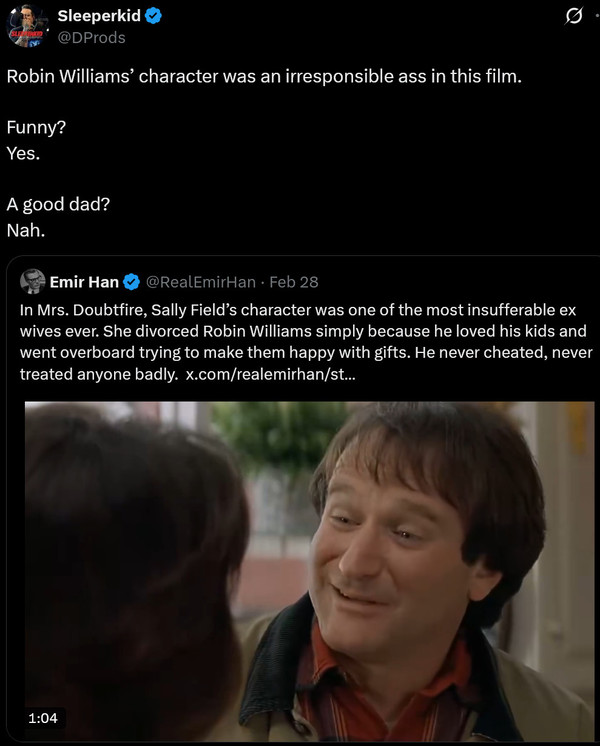Click the 1:04 video duration badge
The image size is (600, 746).
[x=43, y=717]
